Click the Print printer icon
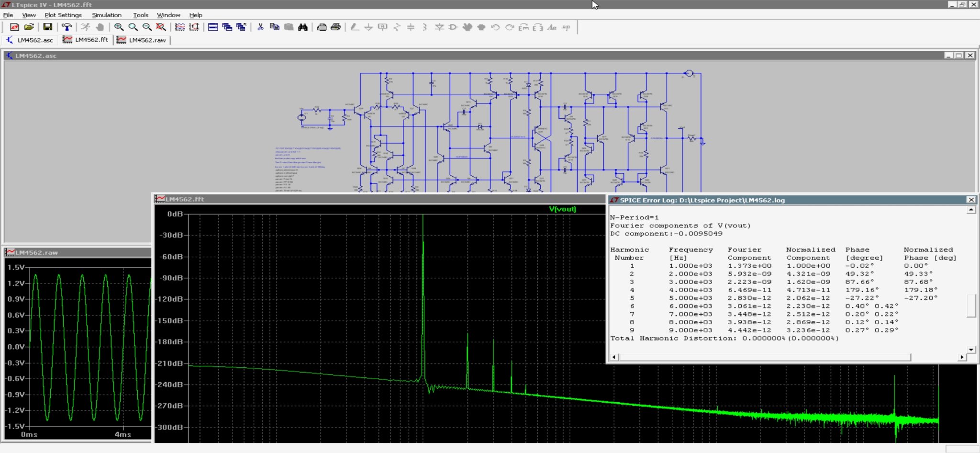The width and height of the screenshot is (980, 453). [335, 27]
